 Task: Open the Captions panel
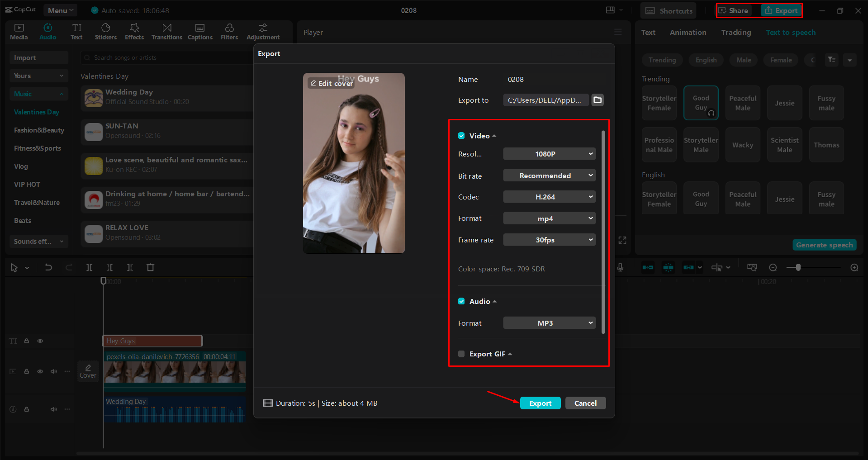(x=200, y=31)
